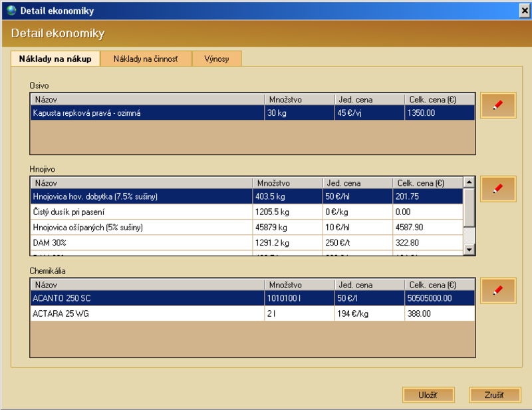Click the 1010100 l quantity cell
This screenshot has width=532, height=410.
click(300, 298)
